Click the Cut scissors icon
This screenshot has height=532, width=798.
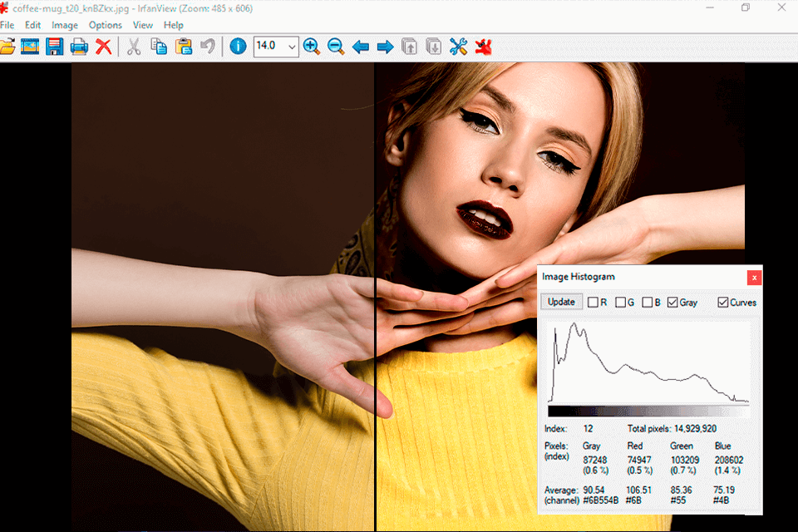coord(133,47)
